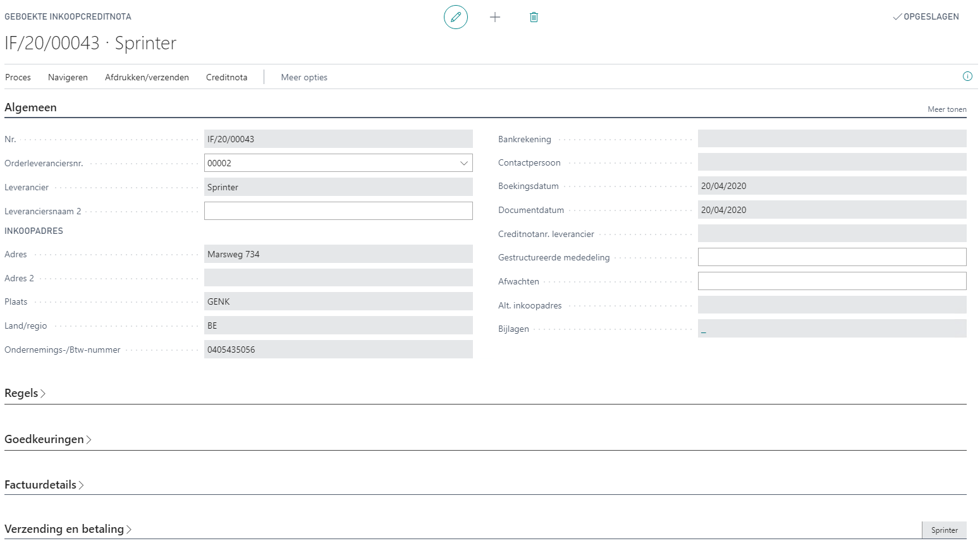980x548 pixels.
Task: Expand the Goedkeuringen section
Action: [47, 439]
